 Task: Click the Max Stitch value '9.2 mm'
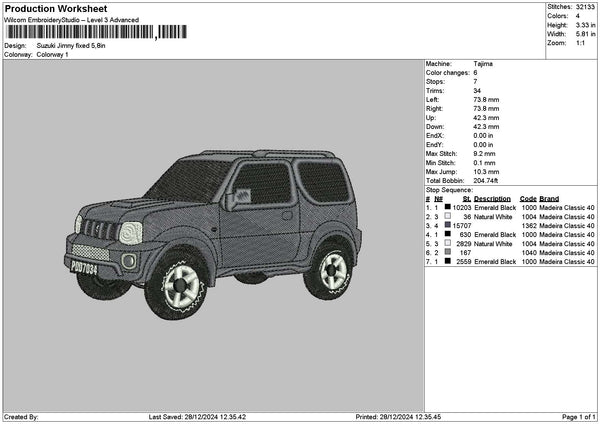(x=484, y=154)
